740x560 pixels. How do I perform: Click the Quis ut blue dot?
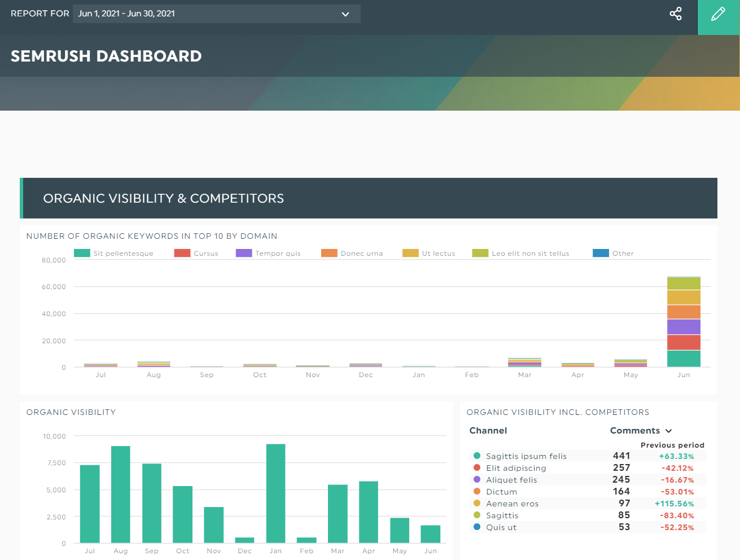(477, 527)
